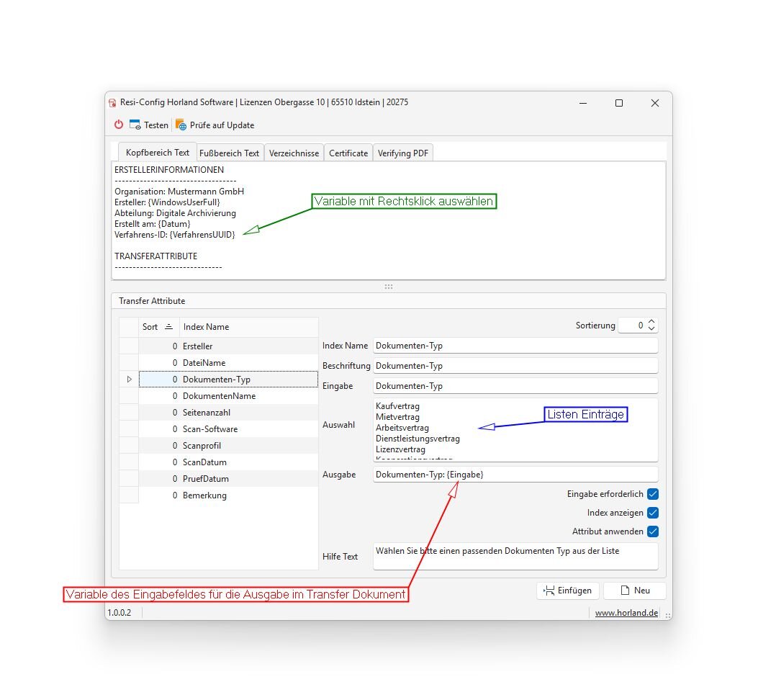Uncheck the Index anzeigen checkbox

point(652,513)
